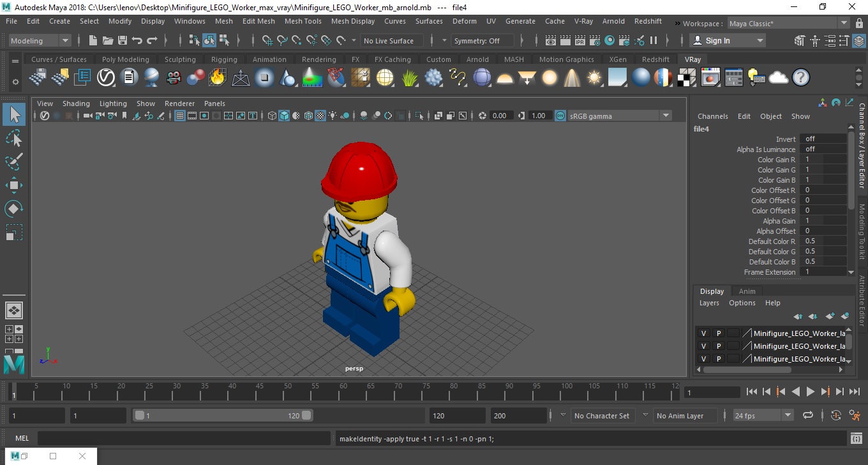
Task: Activate the Paint Selection tool
Action: (14, 162)
